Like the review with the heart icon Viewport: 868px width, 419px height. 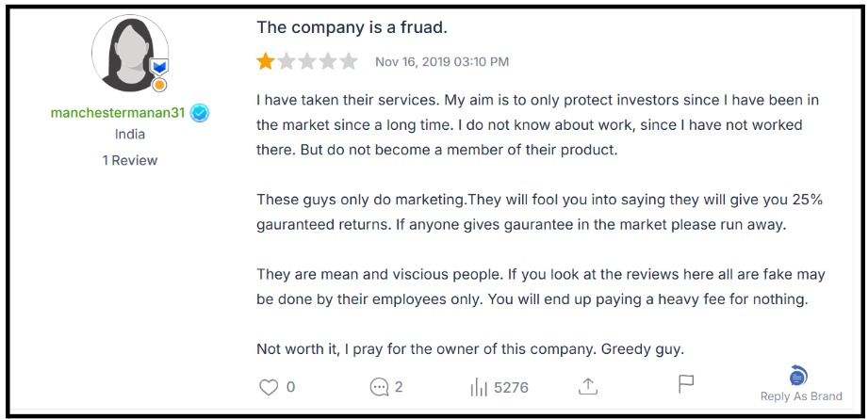pyautogui.click(x=270, y=386)
